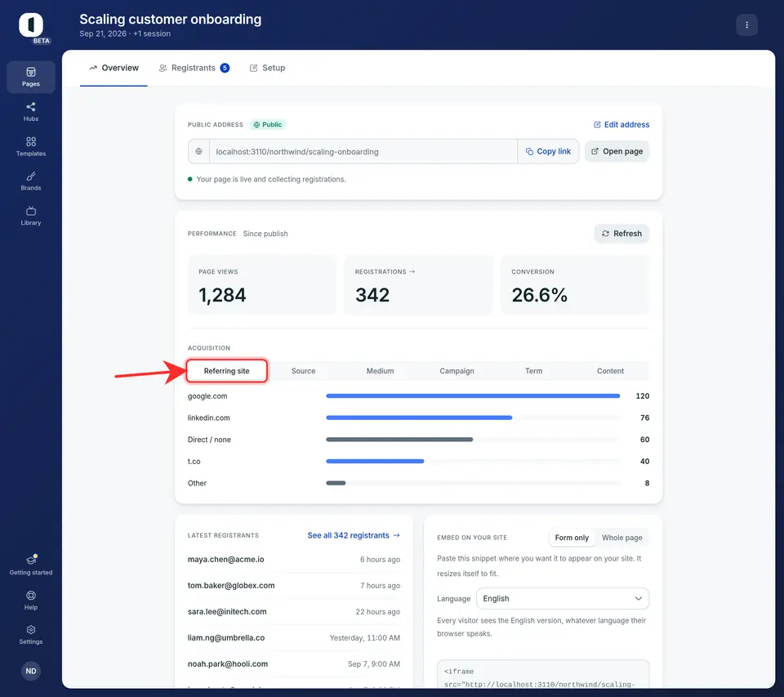Open the three-dot more options menu
The image size is (784, 697).
tap(746, 25)
